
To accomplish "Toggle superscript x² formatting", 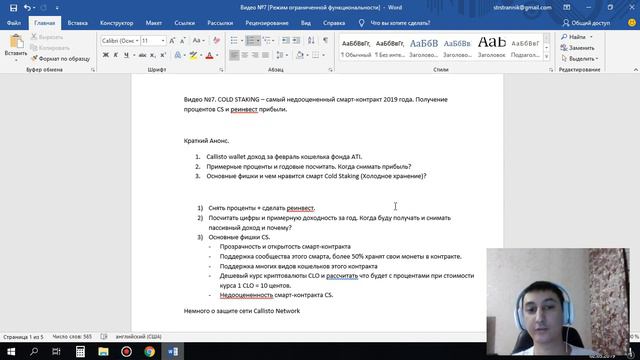I will pos(163,55).
